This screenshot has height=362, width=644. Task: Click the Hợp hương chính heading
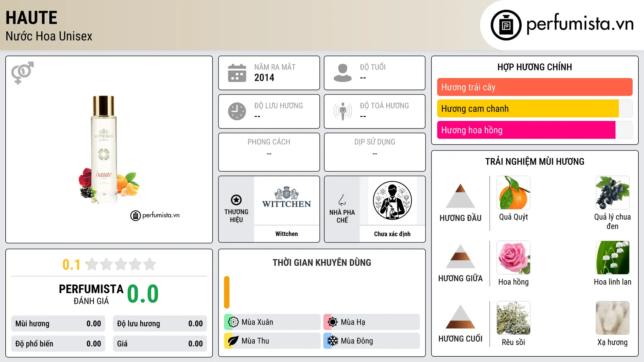coord(535,67)
